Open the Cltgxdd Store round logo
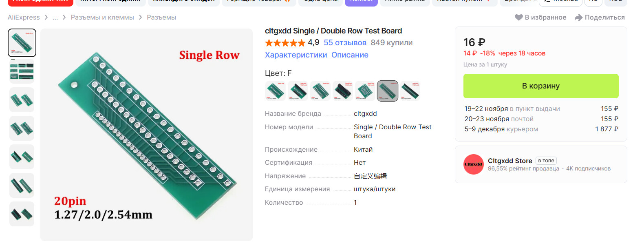This screenshot has width=644, height=250. point(474,164)
